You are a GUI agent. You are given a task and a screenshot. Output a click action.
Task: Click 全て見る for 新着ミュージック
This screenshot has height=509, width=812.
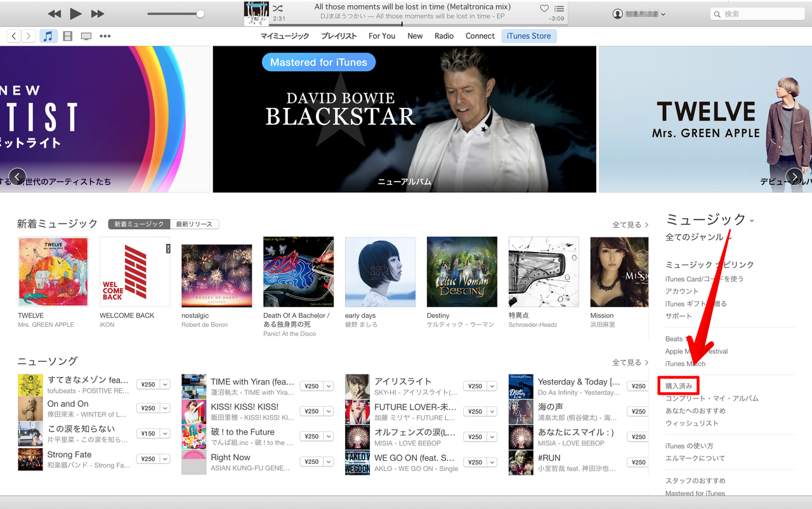pos(631,225)
